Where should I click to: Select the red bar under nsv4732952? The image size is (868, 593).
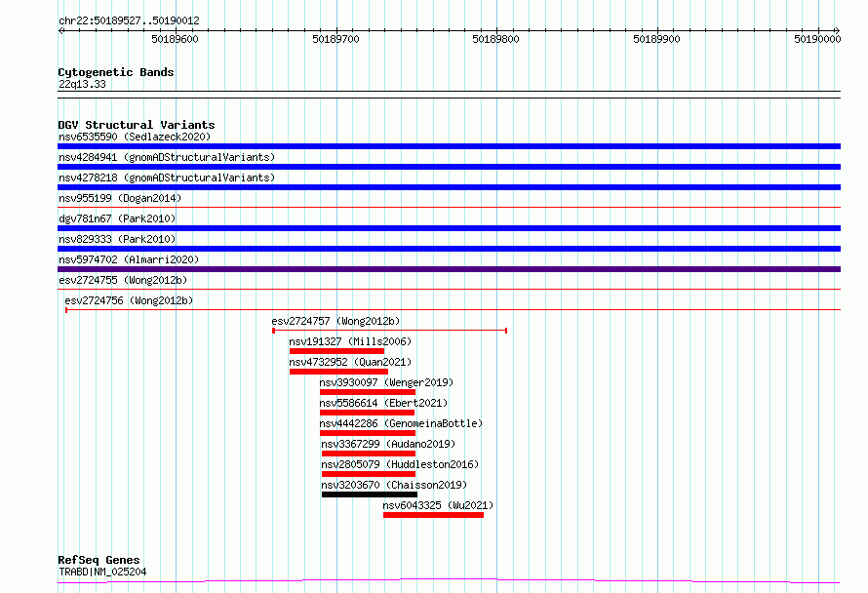click(x=338, y=372)
